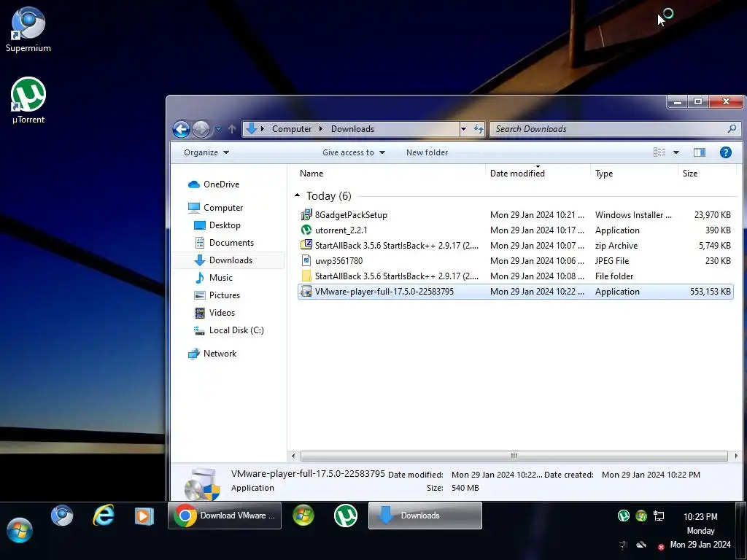The image size is (747, 560).
Task: Go up one folder level arrow
Action: 232,129
